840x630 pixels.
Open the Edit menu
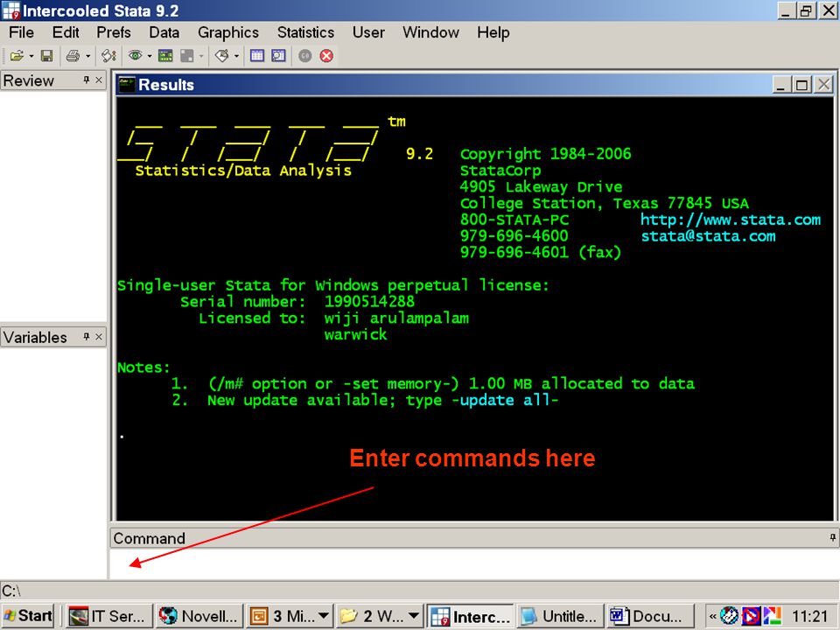pos(66,32)
